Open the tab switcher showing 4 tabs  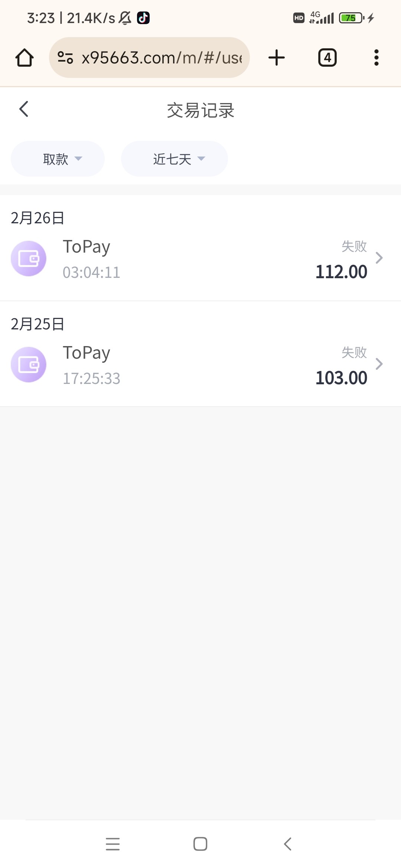[327, 58]
